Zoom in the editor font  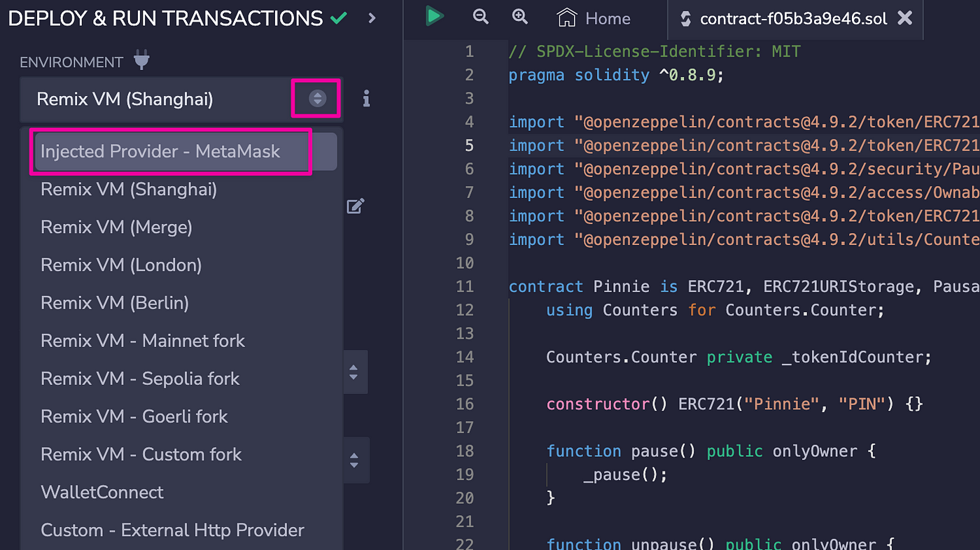coord(519,16)
